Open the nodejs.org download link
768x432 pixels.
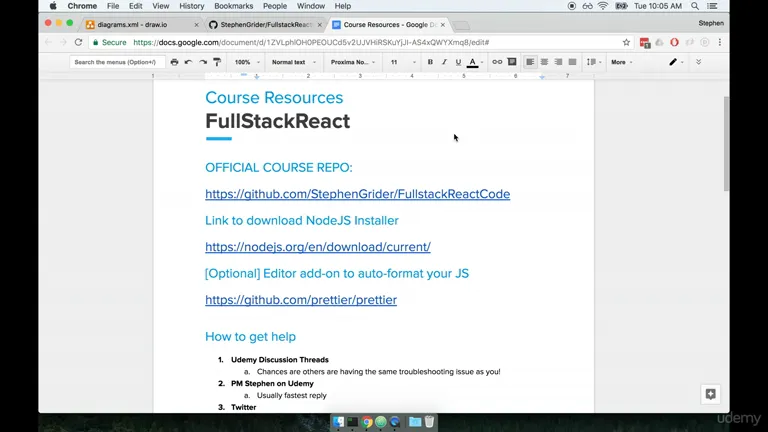[x=318, y=247]
